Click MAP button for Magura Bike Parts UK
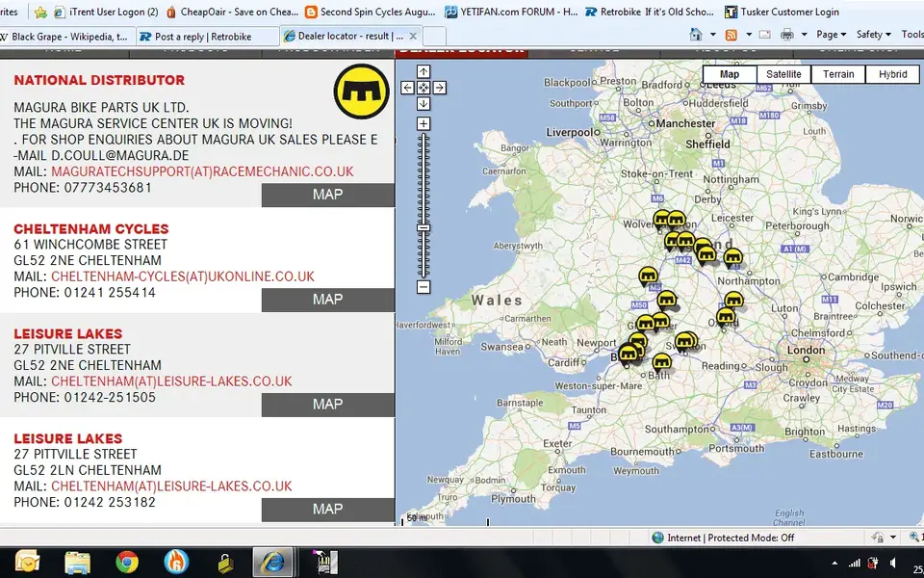Viewport: 924px width, 578px height. (327, 195)
